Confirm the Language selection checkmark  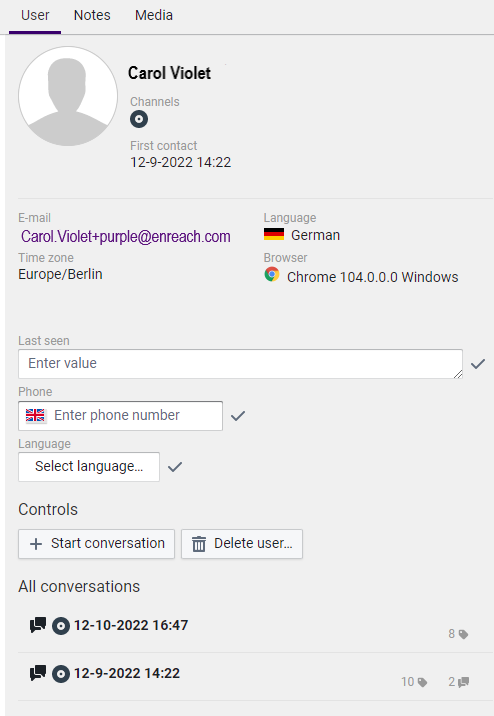[175, 467]
